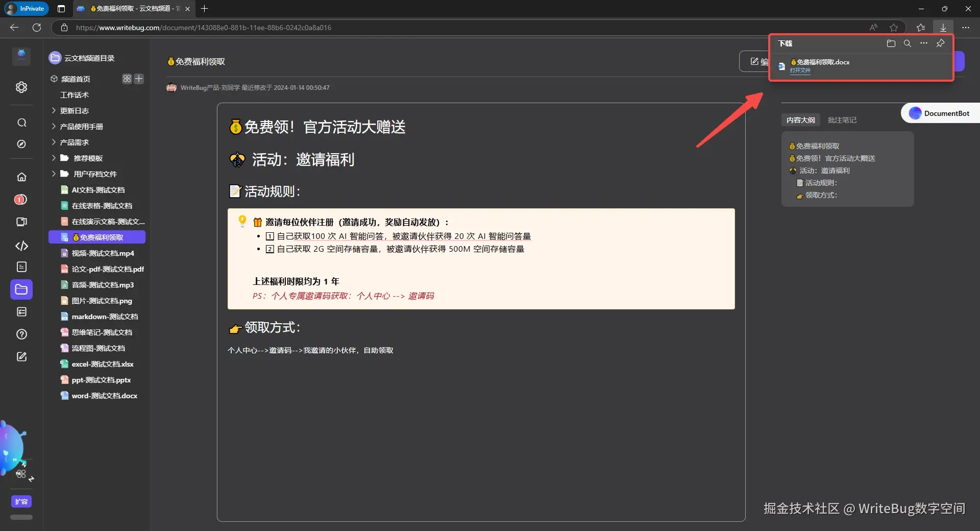980x531 pixels.
Task: Toggle favorite star in address bar
Action: pos(894,28)
